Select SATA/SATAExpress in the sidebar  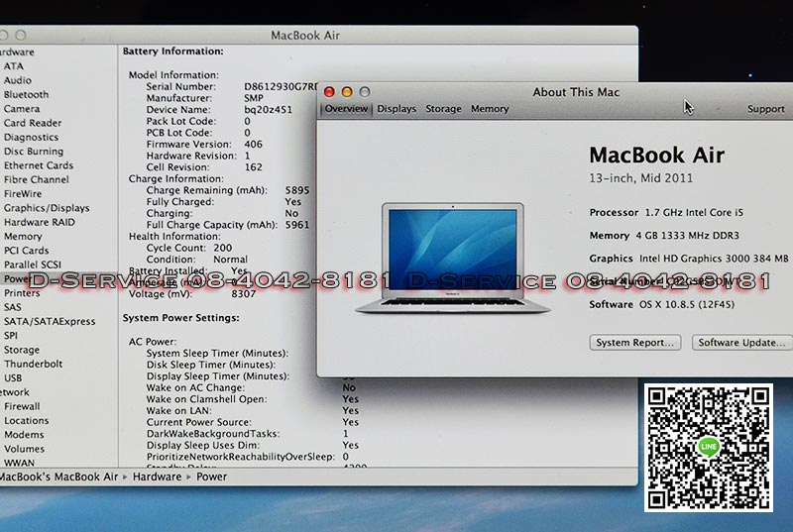click(49, 321)
